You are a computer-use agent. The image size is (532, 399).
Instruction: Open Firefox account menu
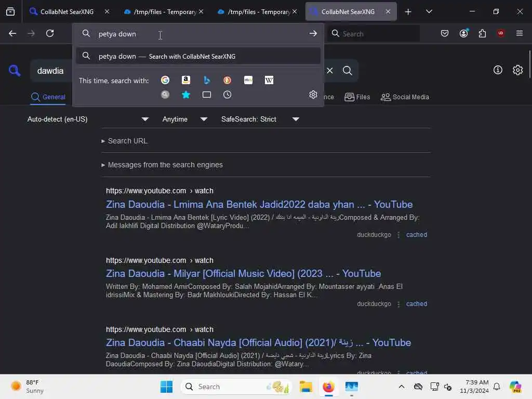pos(463,33)
